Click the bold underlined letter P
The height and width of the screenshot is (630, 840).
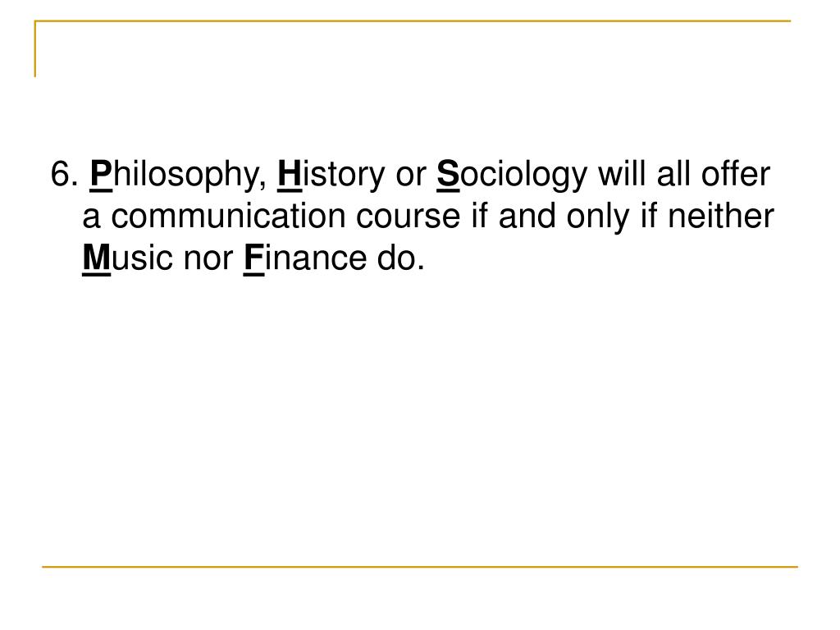[x=100, y=175]
